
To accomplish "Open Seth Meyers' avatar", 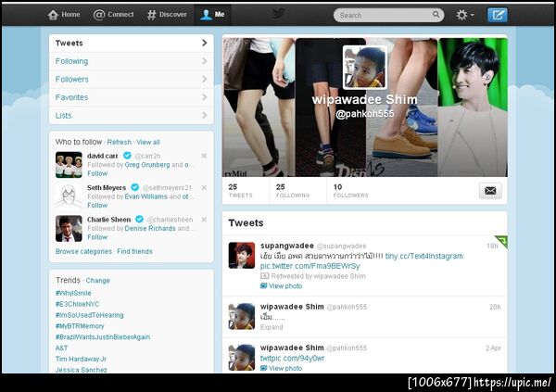I will coord(69,196).
